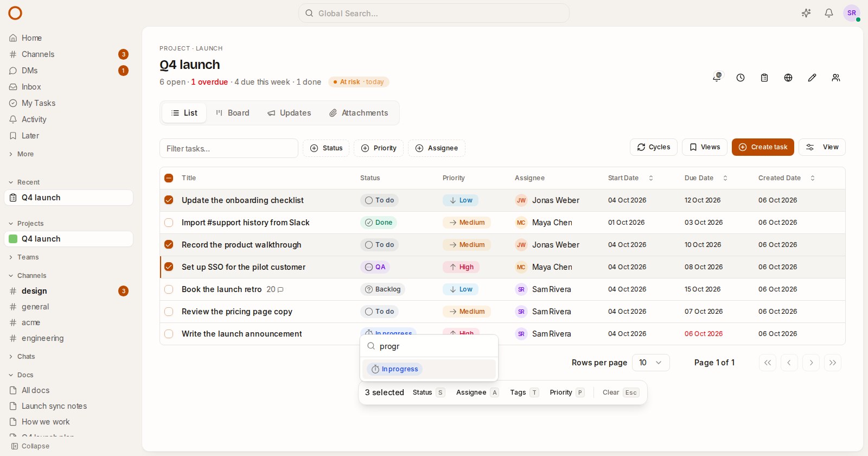Open the saved Views button
Viewport: 868px width, 456px height.
(x=704, y=147)
